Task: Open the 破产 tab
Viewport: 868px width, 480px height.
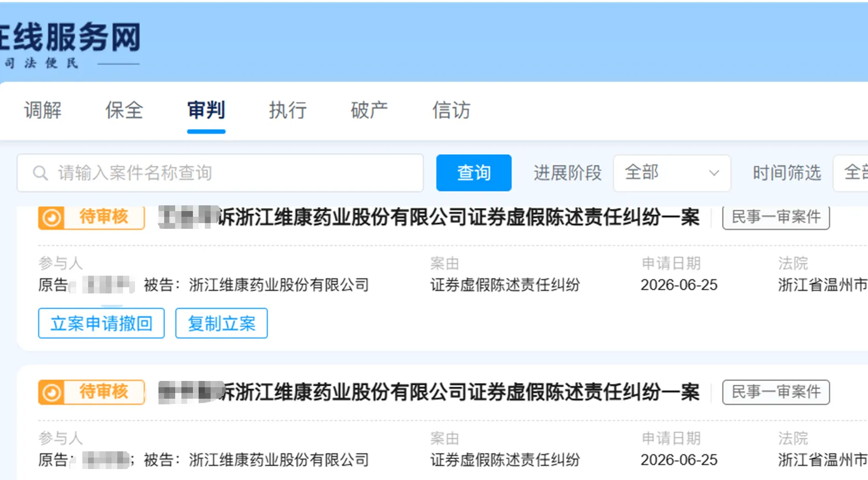Action: 369,110
